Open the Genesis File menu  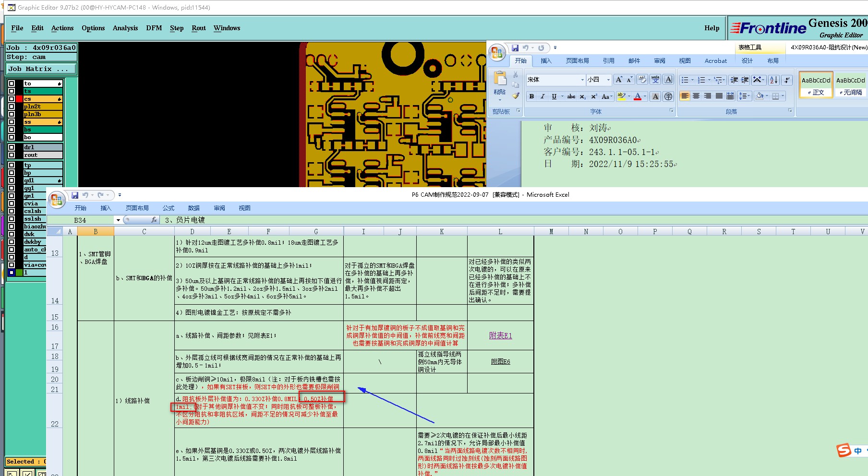pyautogui.click(x=17, y=28)
